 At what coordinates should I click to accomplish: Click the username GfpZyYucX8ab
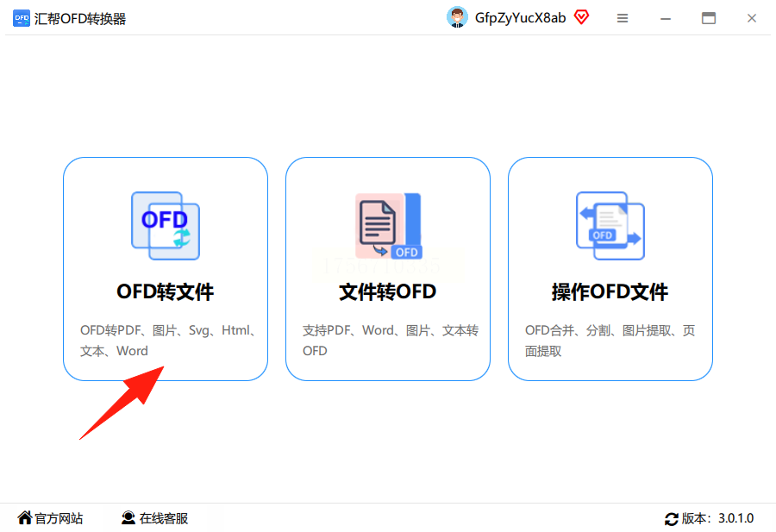[520, 18]
